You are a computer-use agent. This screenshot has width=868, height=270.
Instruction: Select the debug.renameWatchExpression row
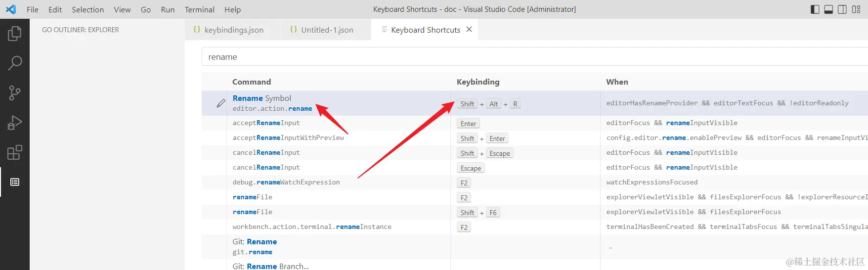(x=535, y=182)
